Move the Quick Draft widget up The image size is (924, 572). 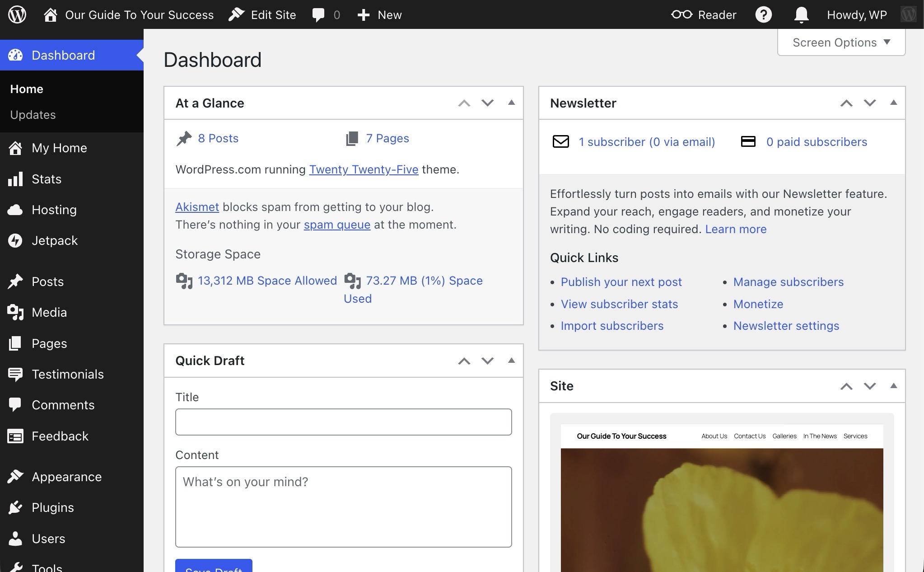pyautogui.click(x=463, y=361)
